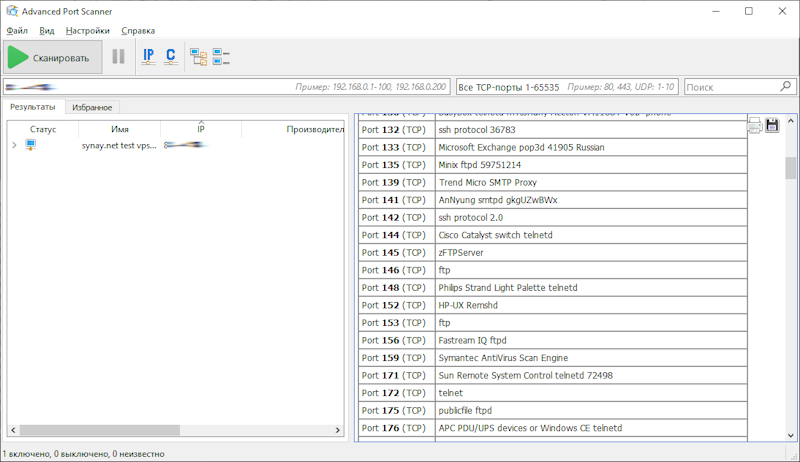The width and height of the screenshot is (800, 462).
Task: Pause the scan with pause button
Action: click(118, 57)
